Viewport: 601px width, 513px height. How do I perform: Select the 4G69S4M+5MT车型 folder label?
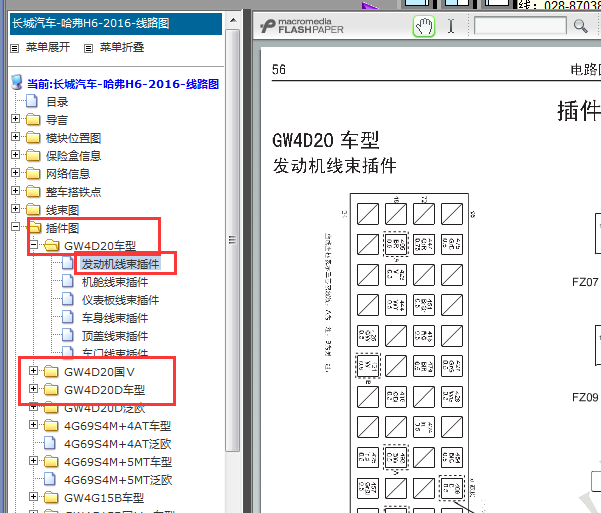point(118,462)
